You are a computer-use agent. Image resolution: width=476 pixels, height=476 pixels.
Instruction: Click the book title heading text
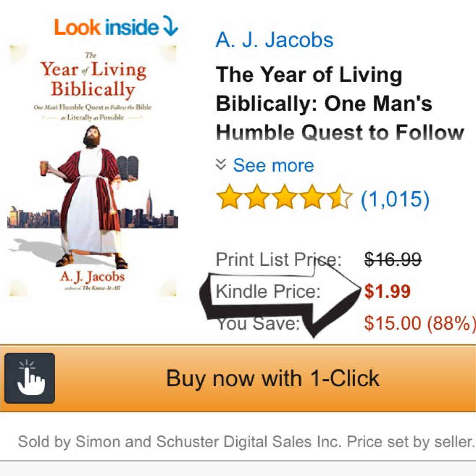340,104
